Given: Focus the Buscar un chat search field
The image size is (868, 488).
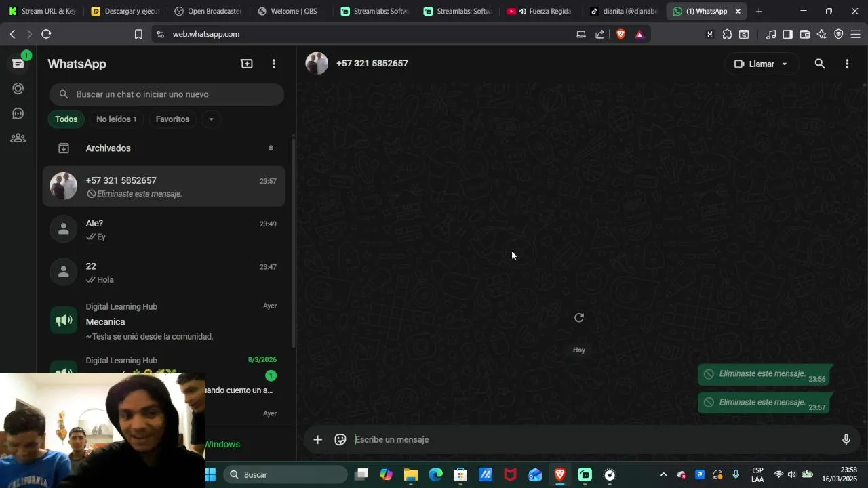Looking at the screenshot, I should [x=166, y=94].
